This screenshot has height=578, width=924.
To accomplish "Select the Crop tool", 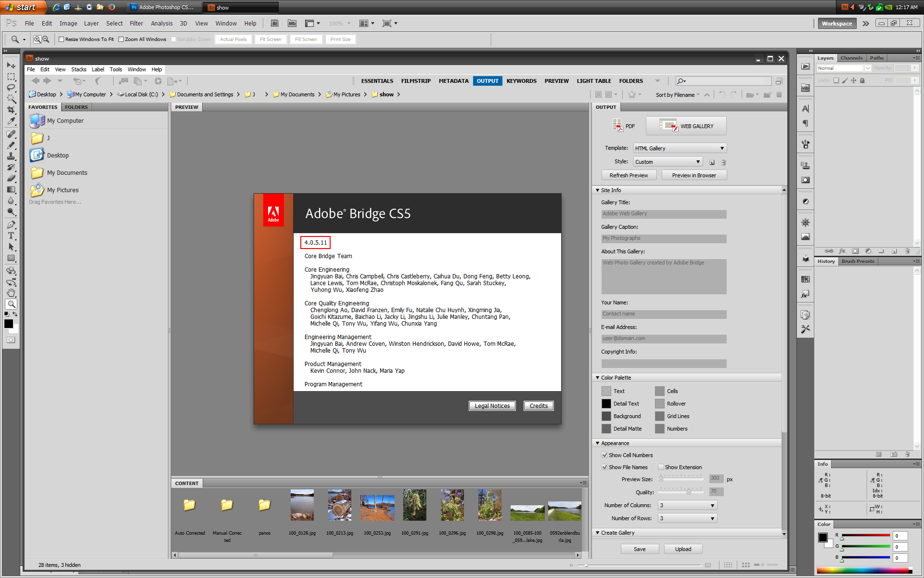I will (11, 110).
